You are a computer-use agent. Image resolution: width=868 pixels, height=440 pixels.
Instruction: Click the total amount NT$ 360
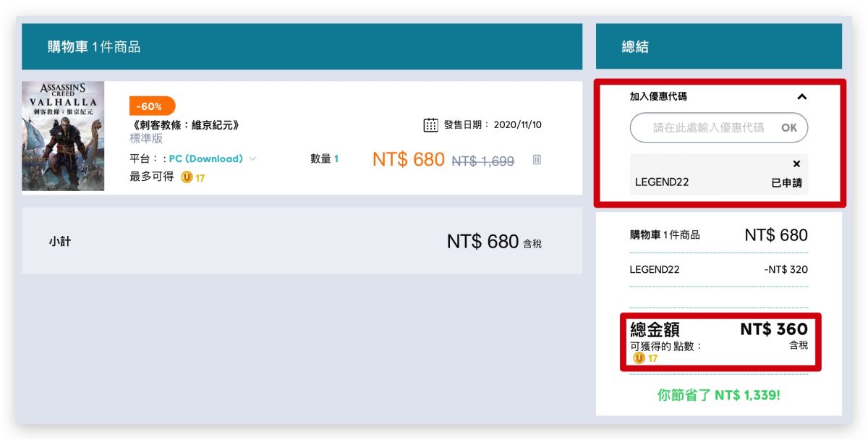pos(774,329)
